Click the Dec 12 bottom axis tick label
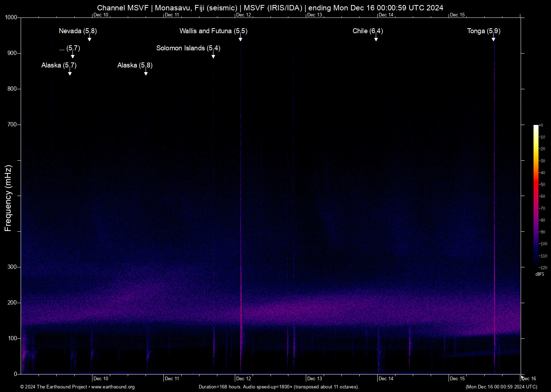 coord(243,378)
